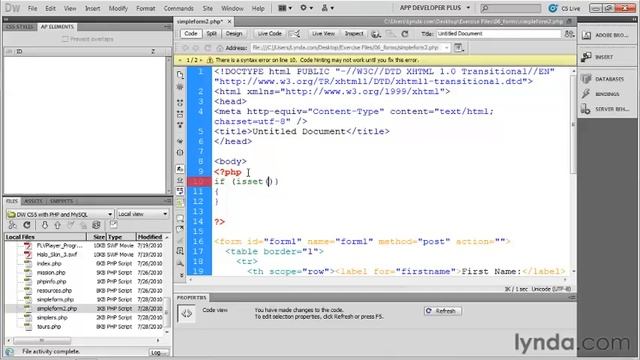Switch to the Snippets tab
The width and height of the screenshot is (640, 360).
click(x=62, y=201)
